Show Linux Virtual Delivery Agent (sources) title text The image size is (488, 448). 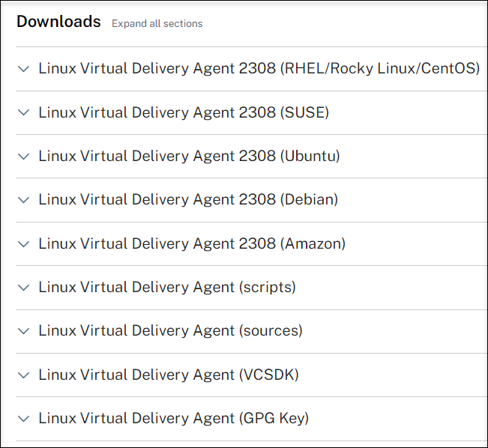coord(170,330)
